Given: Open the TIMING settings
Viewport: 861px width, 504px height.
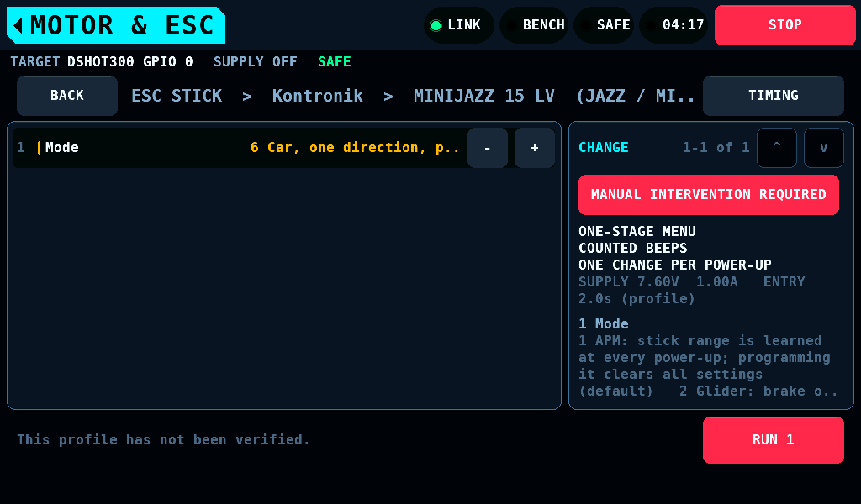Looking at the screenshot, I should coord(774,96).
